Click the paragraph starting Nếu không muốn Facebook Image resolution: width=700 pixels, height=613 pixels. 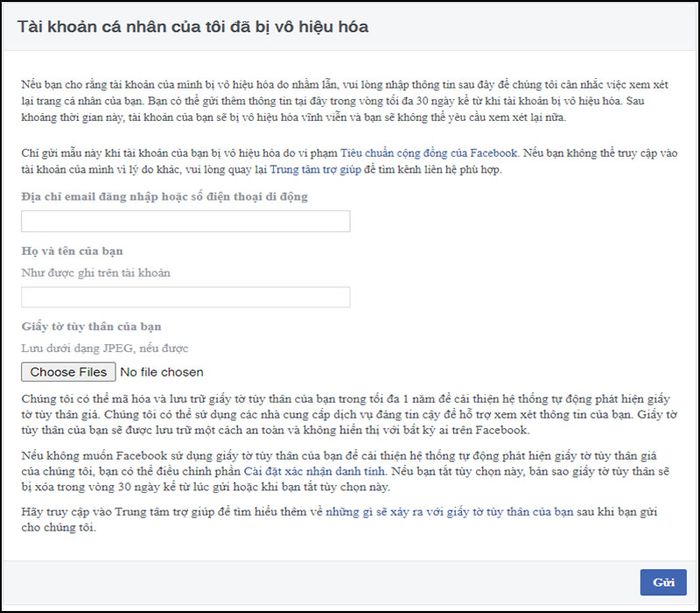(x=346, y=471)
